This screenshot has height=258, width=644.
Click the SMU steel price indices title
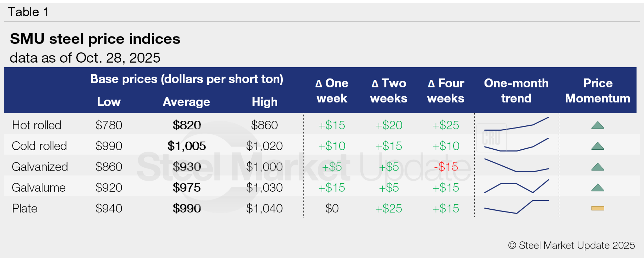point(95,39)
